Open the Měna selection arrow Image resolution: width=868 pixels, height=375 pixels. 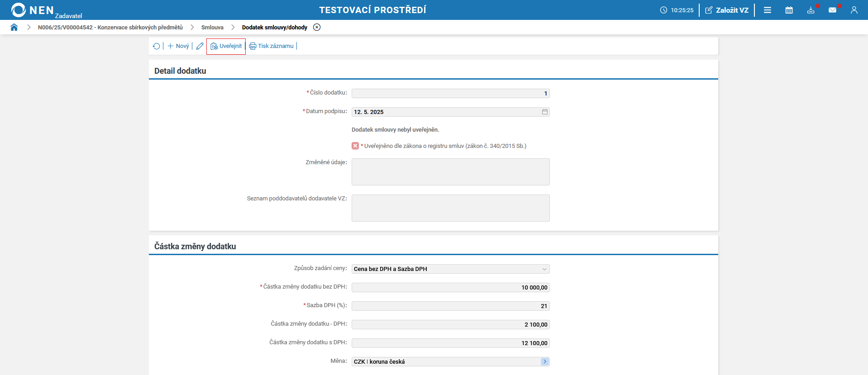click(x=545, y=361)
